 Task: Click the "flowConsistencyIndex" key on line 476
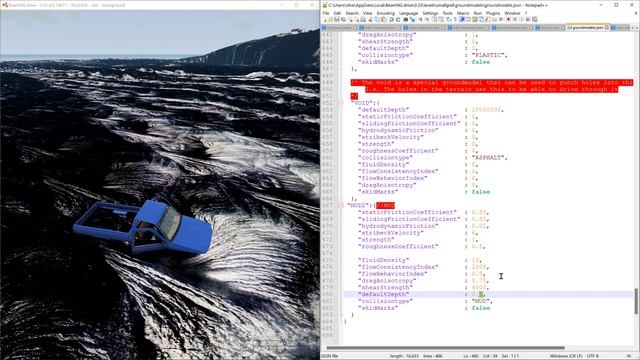click(398, 267)
